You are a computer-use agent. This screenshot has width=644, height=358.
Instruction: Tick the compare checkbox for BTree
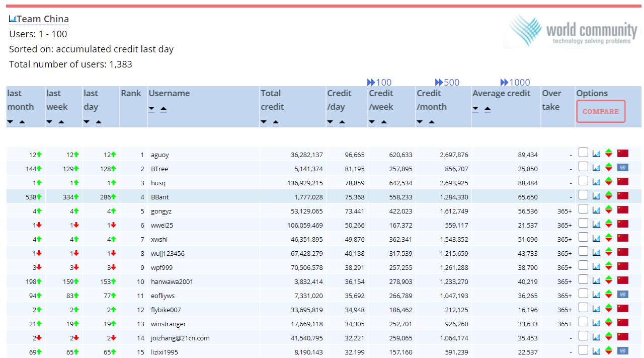click(583, 167)
